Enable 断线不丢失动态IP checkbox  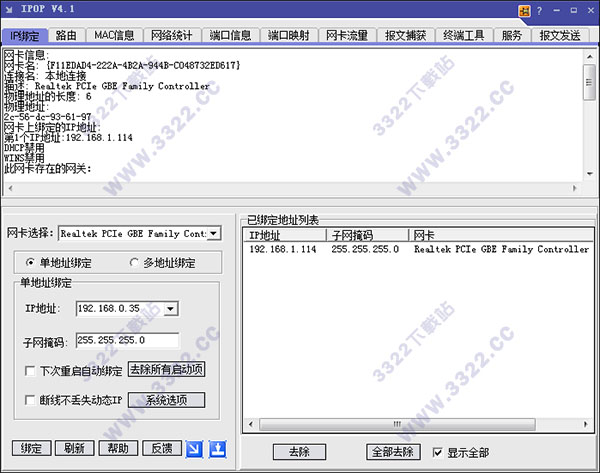[x=30, y=400]
